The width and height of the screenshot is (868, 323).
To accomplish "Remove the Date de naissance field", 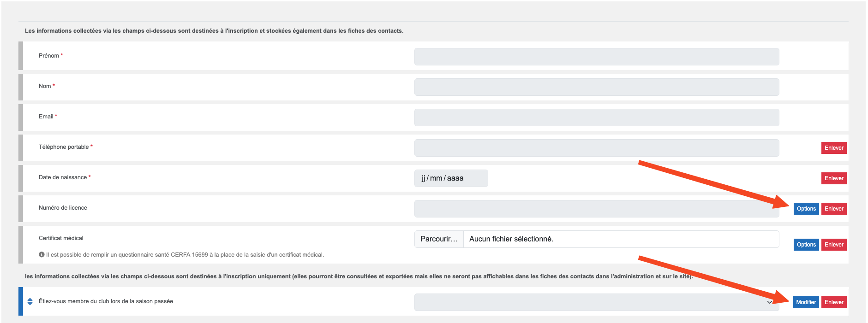I will pyautogui.click(x=834, y=178).
